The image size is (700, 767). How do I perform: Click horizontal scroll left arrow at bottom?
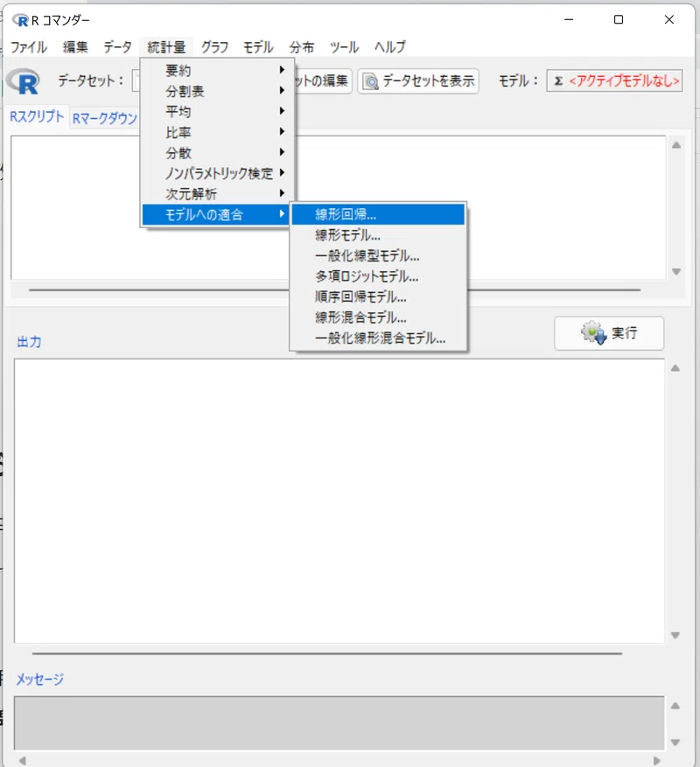point(23,761)
